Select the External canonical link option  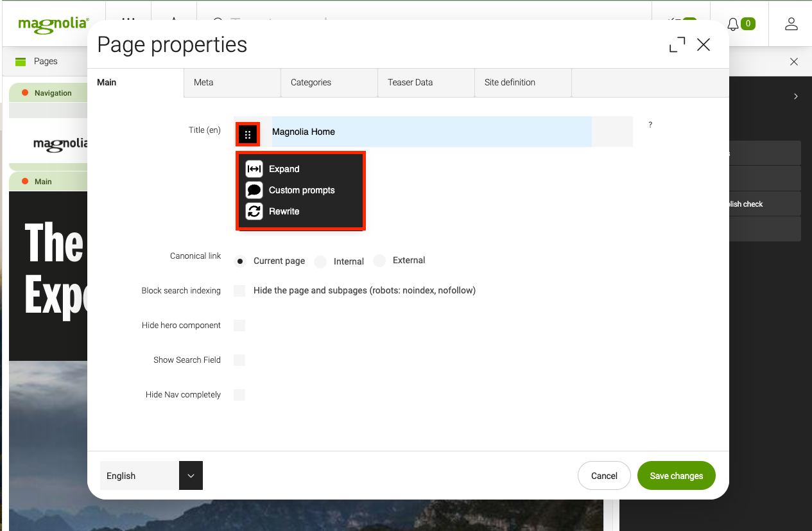379,261
